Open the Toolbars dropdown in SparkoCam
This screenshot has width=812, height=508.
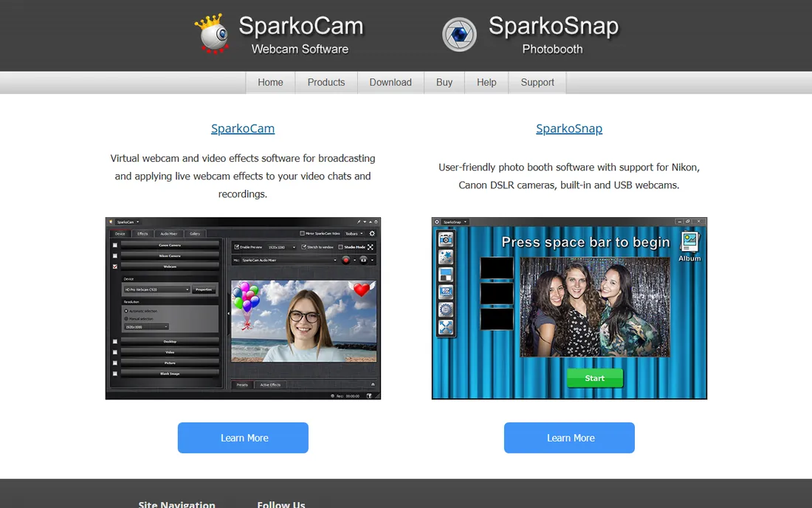(x=354, y=233)
